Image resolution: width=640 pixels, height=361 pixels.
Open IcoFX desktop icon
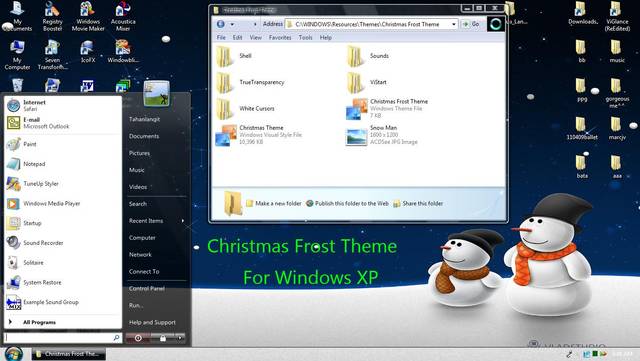coord(87,52)
